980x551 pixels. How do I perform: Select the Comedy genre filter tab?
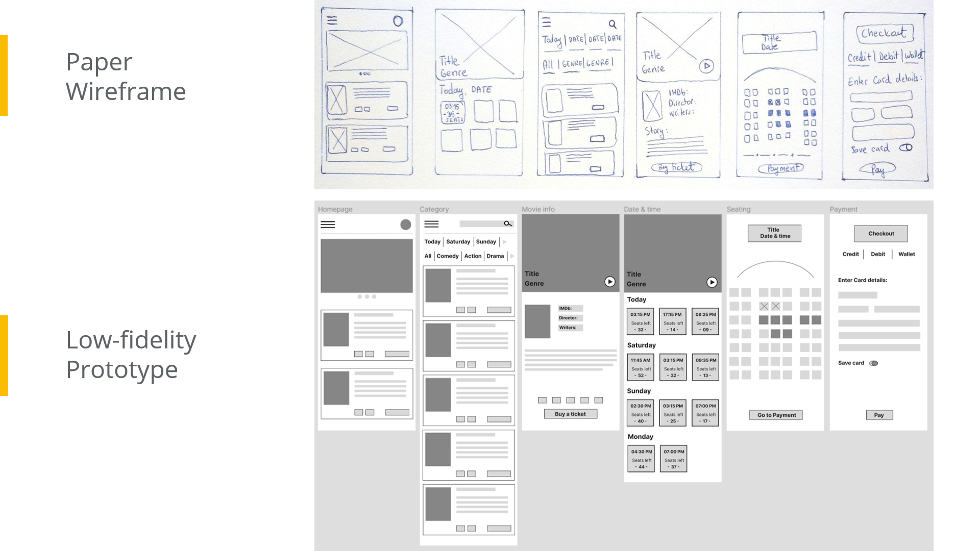pyautogui.click(x=446, y=256)
